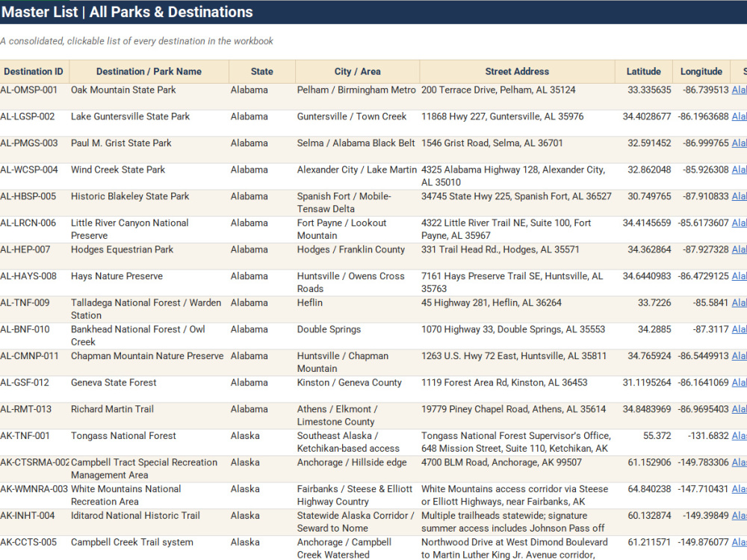The height and width of the screenshot is (560, 747).
Task: Select Little River Canyon National Preserve cell
Action: point(149,230)
